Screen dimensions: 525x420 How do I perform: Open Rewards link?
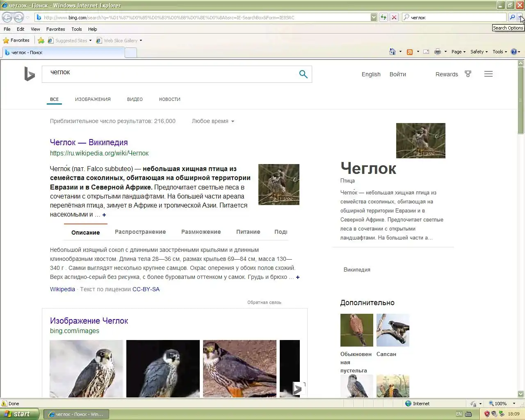[x=446, y=74]
